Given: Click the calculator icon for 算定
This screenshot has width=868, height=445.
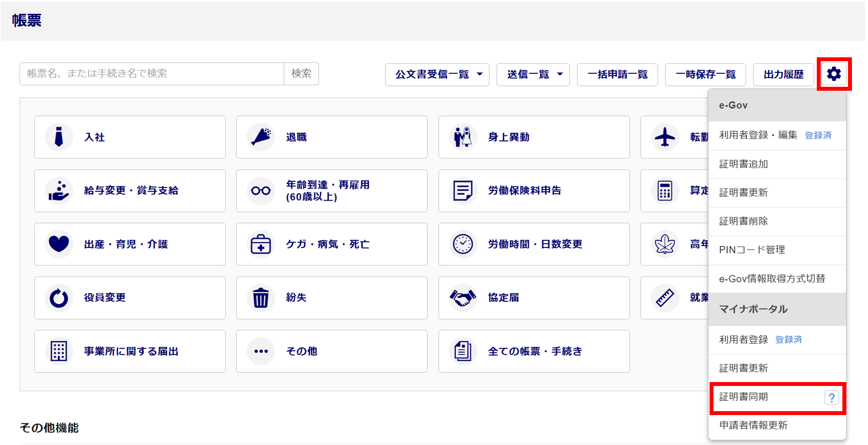Looking at the screenshot, I should click(x=665, y=191).
